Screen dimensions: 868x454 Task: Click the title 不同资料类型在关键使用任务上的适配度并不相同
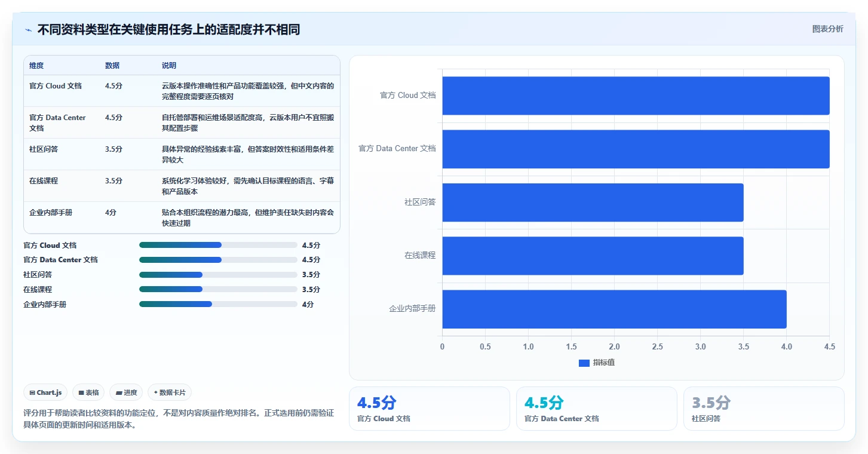coord(168,30)
